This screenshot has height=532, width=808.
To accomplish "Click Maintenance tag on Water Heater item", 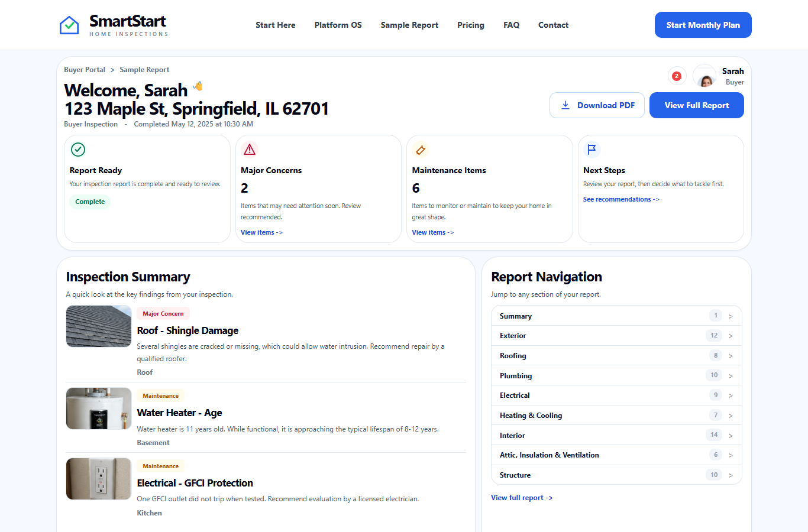I will 161,396.
